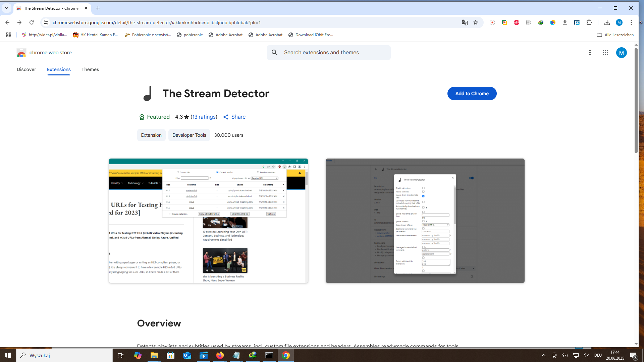Open Chrome customize menu three dots
644x362 pixels.
[631, 22]
